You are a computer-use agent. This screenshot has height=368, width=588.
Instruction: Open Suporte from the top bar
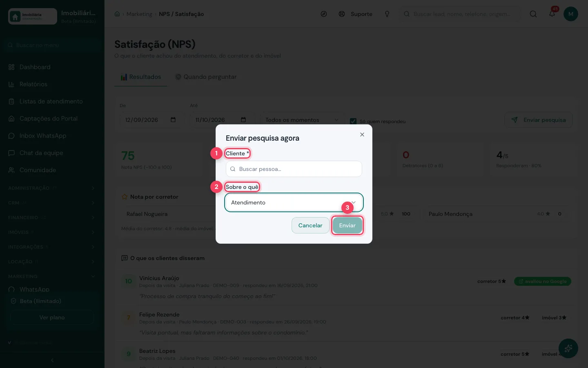coord(356,14)
